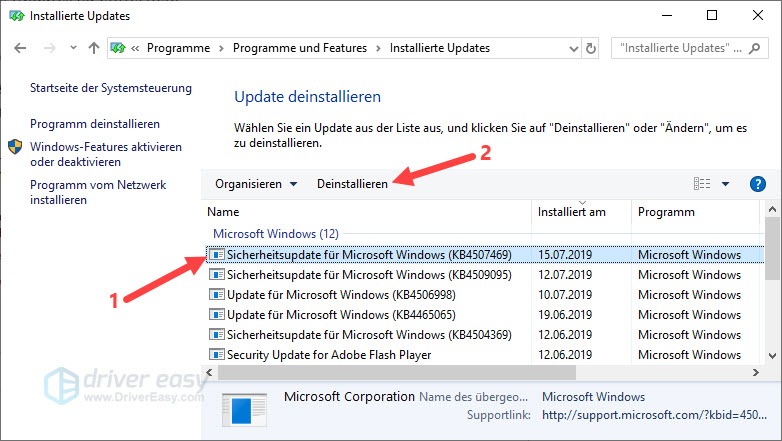Click the update icon for KB4506998

[216, 295]
